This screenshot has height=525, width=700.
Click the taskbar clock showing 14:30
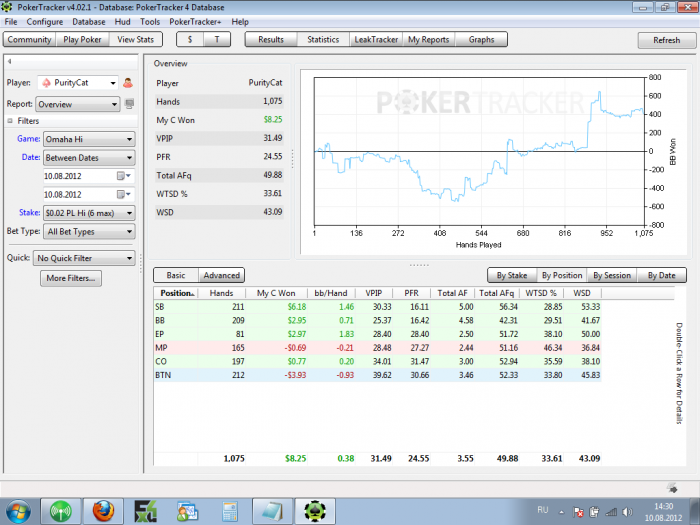click(663, 512)
